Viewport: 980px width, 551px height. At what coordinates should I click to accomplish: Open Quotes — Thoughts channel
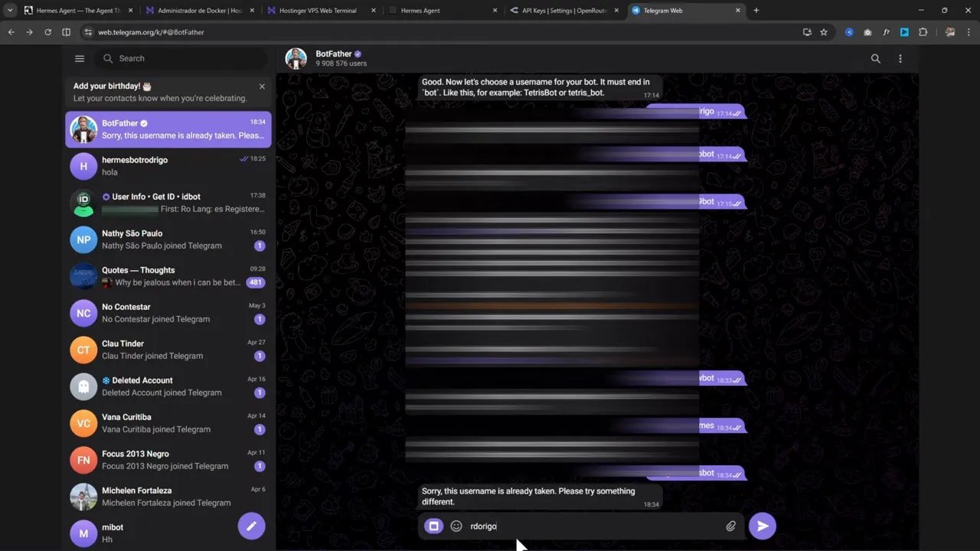(168, 276)
